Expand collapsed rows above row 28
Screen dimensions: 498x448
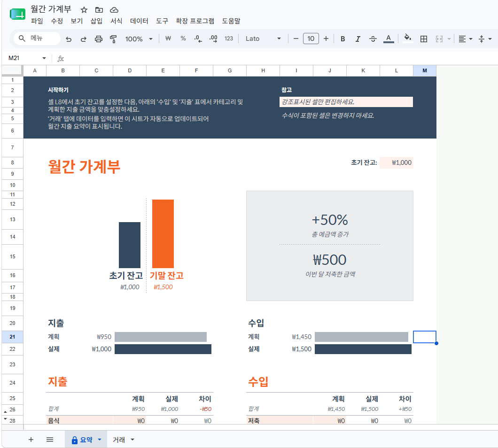(5, 419)
